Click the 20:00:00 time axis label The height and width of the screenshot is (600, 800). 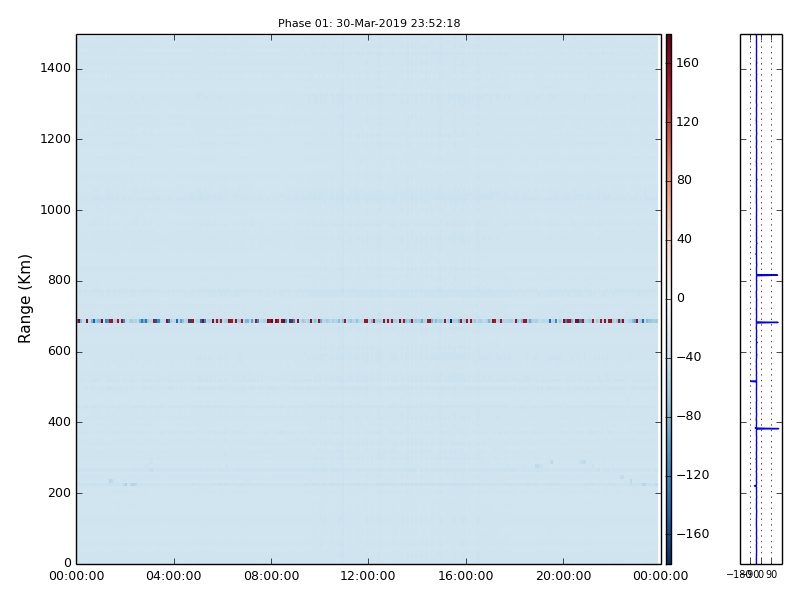563,576
